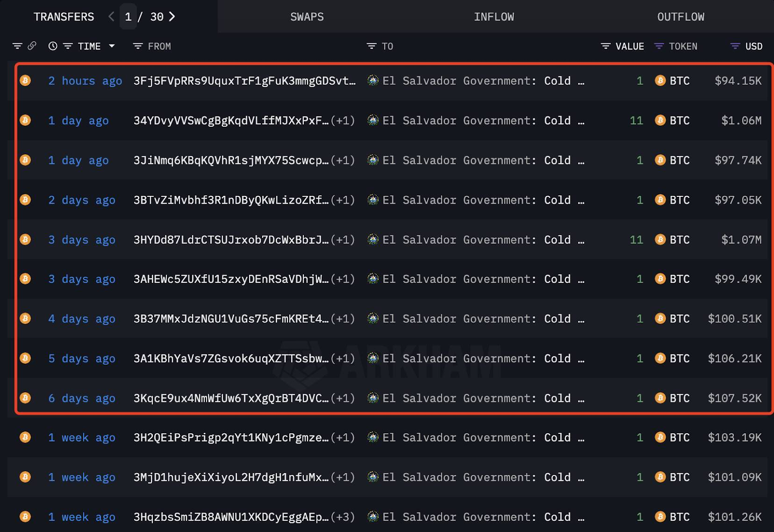Click El Salvador emblem on $97.74K row

pyautogui.click(x=373, y=160)
